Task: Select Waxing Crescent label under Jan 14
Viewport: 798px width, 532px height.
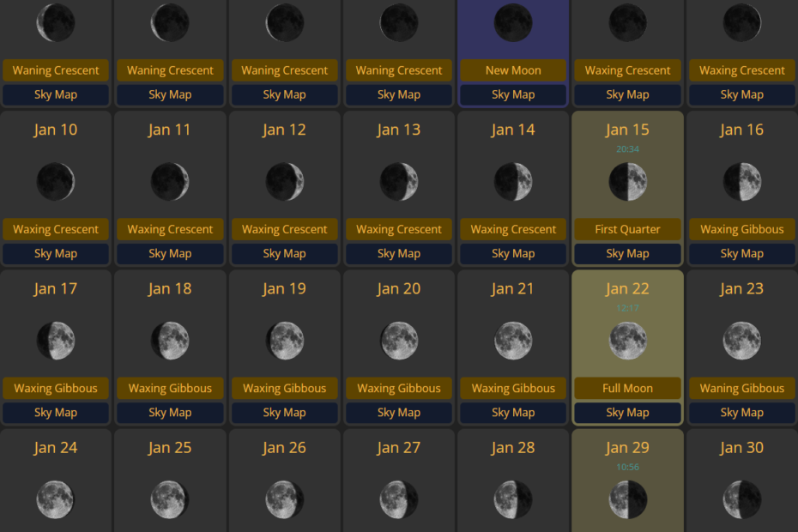Action: pos(513,229)
